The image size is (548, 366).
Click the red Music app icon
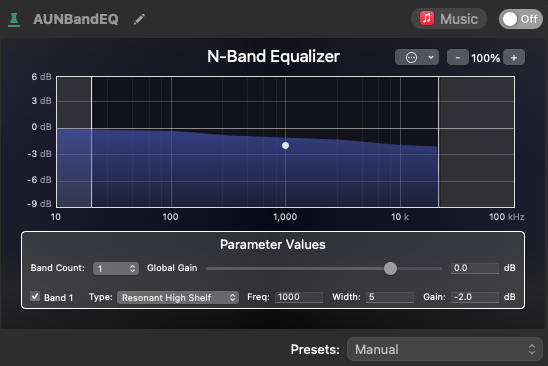point(427,19)
